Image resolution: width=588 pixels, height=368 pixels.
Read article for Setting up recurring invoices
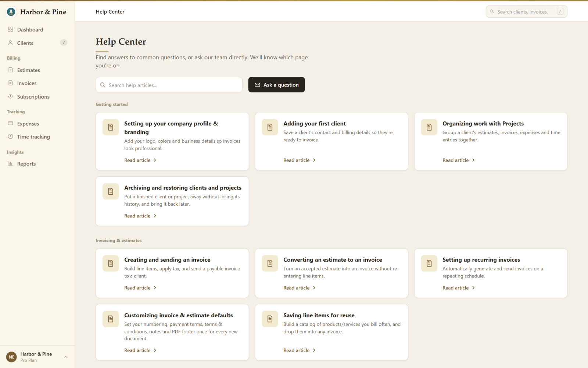click(x=459, y=288)
